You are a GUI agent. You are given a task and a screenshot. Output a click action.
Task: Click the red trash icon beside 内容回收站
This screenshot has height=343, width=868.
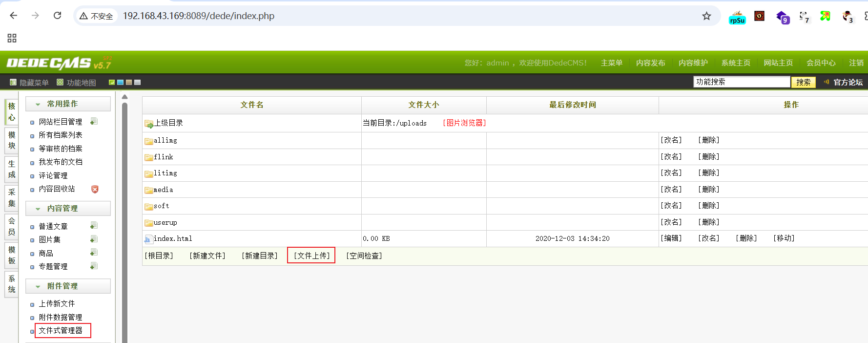(95, 189)
